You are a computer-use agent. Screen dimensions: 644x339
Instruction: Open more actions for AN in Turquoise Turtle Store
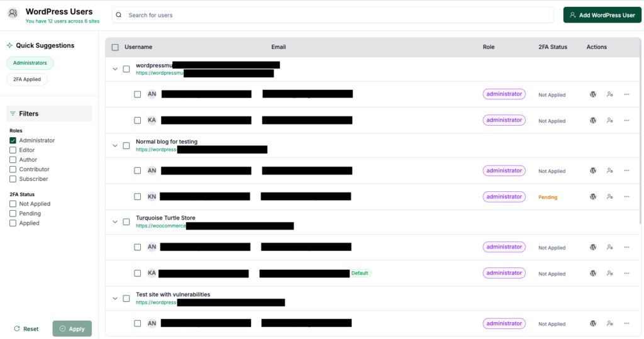627,247
